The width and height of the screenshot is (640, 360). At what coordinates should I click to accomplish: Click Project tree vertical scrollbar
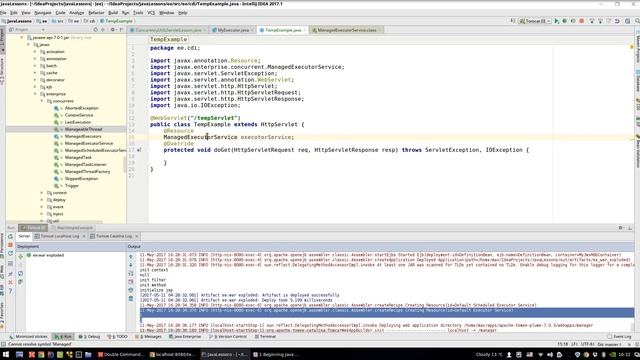tap(125, 164)
